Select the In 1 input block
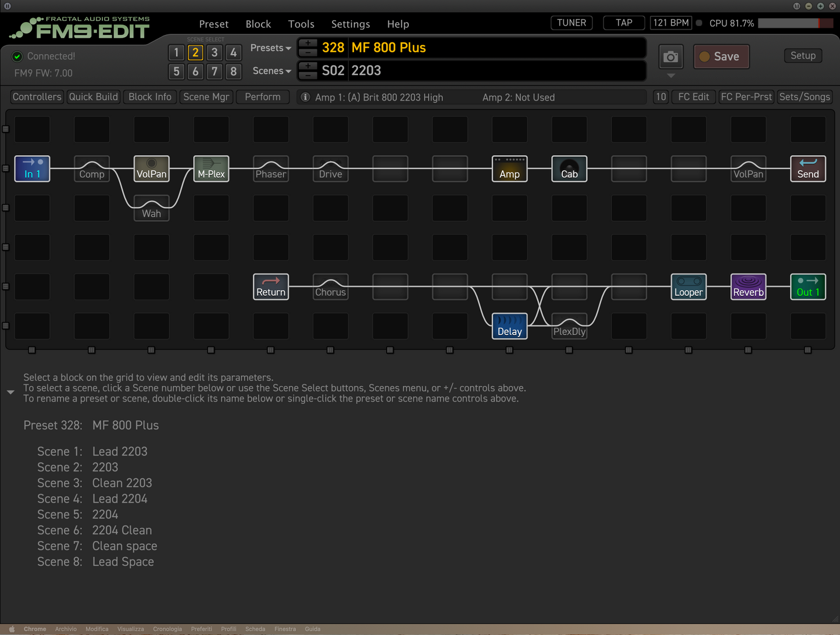This screenshot has width=840, height=635. tap(32, 168)
